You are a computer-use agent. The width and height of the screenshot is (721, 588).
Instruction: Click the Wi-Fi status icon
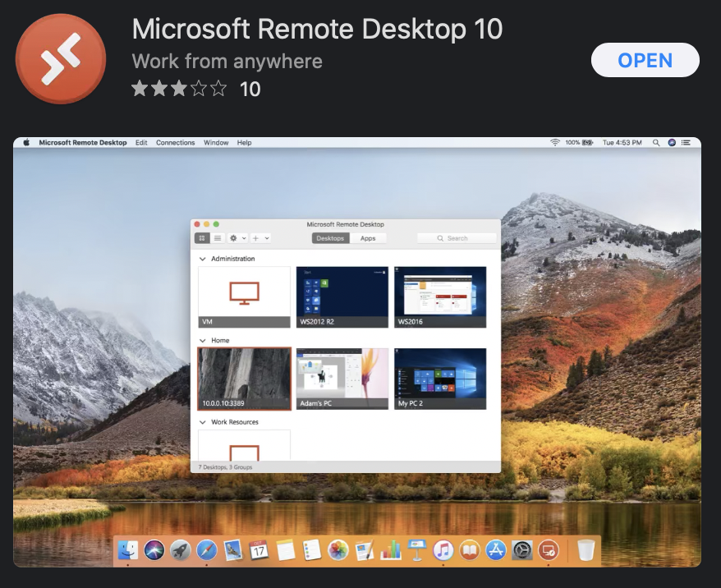pyautogui.click(x=555, y=143)
